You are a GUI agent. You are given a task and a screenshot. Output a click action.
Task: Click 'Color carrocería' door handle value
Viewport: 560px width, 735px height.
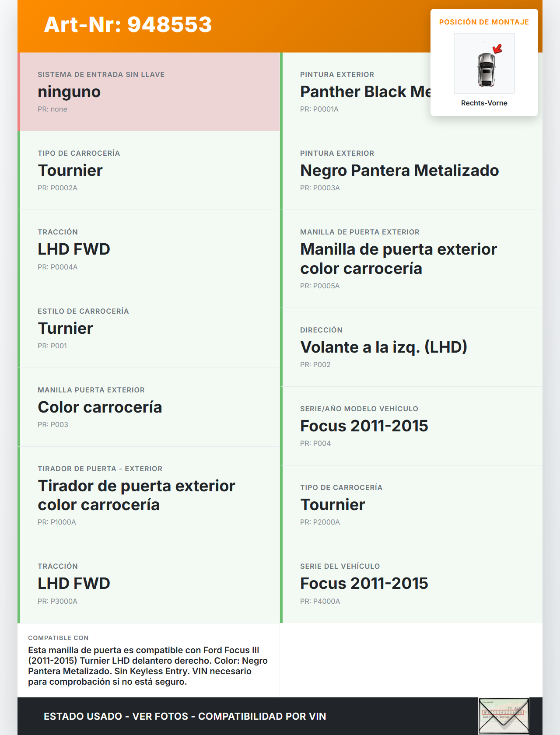point(100,407)
